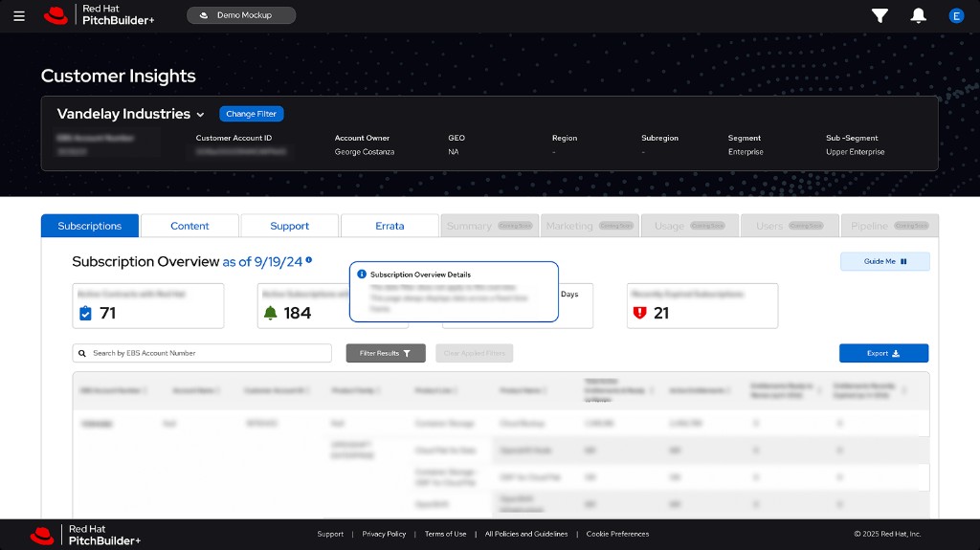Viewport: 980px width, 550px height.
Task: Switch to the Content tab
Action: click(x=190, y=226)
